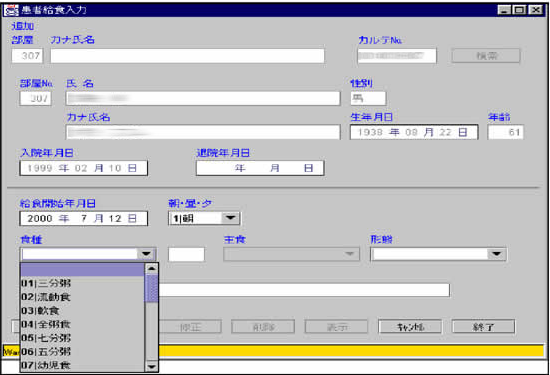This screenshot has width=550, height=375.
Task: Click the food list scrollbar thumb
Action: point(152,288)
